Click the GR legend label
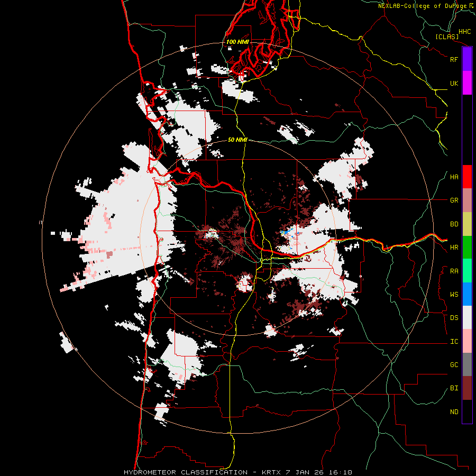This screenshot has width=476, height=476. tap(454, 200)
